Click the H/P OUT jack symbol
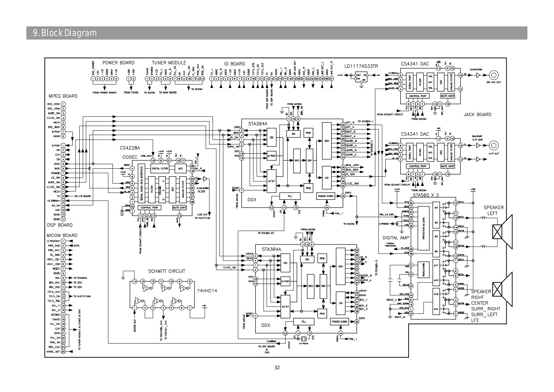This screenshot has width=554, height=392. [493, 145]
